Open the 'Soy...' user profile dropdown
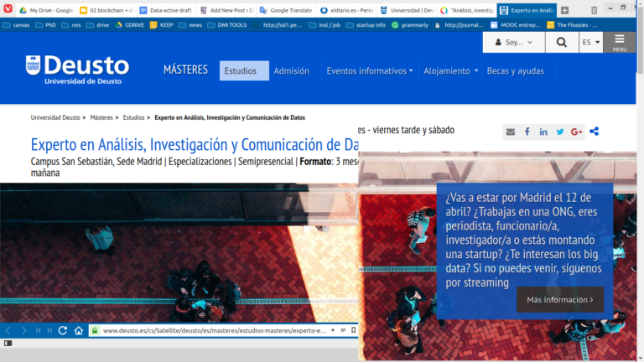644x362 pixels. coord(513,43)
